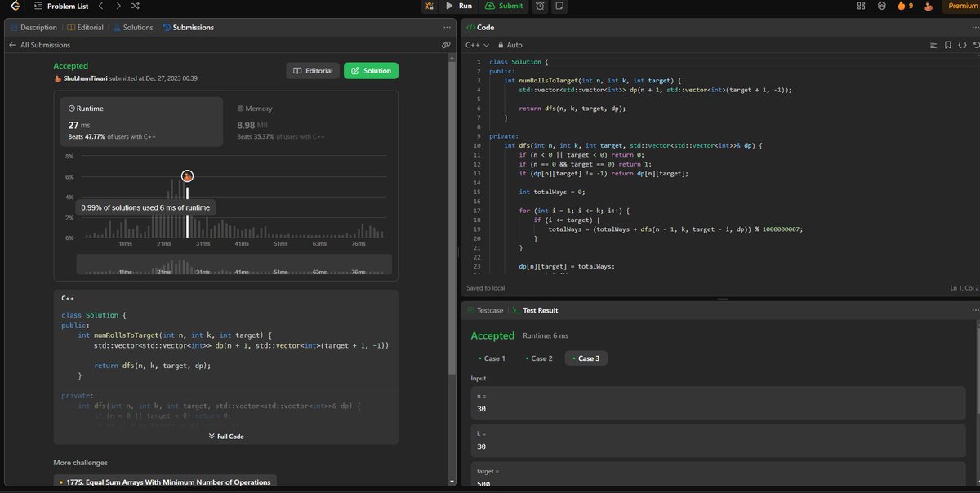Click the curly braces icon in editor
Image resolution: width=980 pixels, height=493 pixels.
pos(961,45)
